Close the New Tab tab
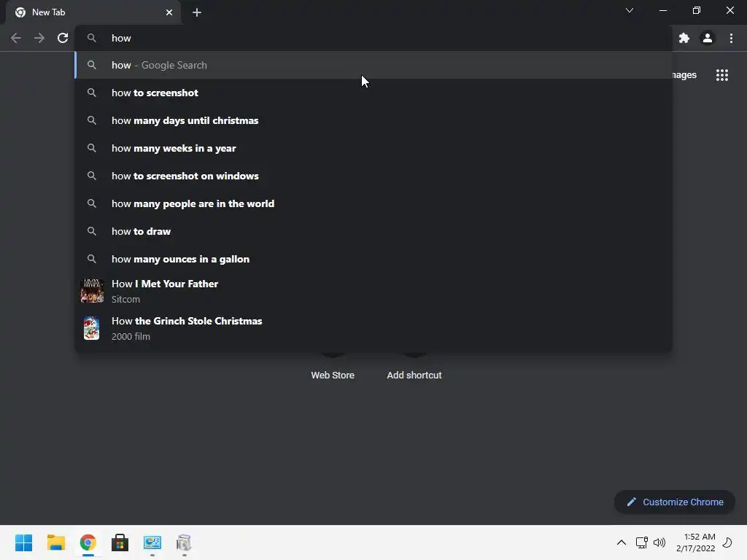 169,12
